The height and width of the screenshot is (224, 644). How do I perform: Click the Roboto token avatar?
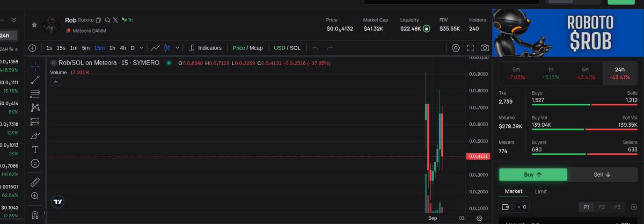[x=51, y=24]
